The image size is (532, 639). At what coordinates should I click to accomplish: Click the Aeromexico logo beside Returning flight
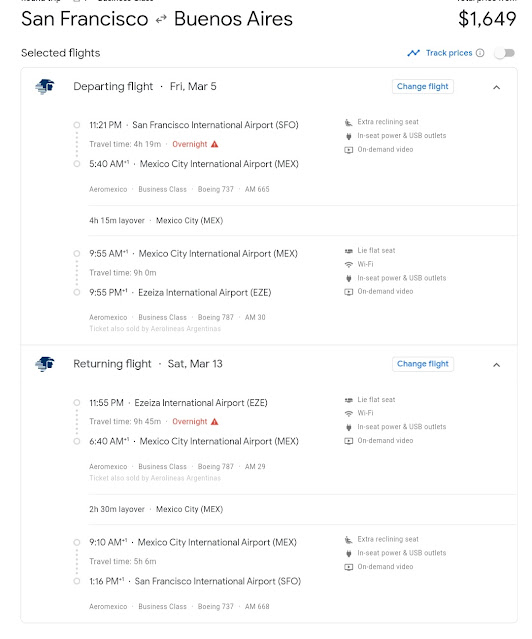tap(45, 364)
